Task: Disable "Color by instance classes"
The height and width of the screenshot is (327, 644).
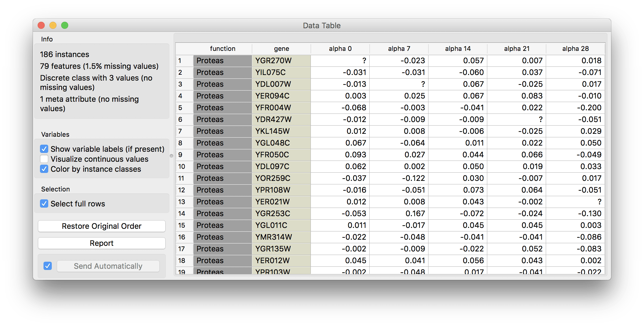Action: click(x=44, y=169)
